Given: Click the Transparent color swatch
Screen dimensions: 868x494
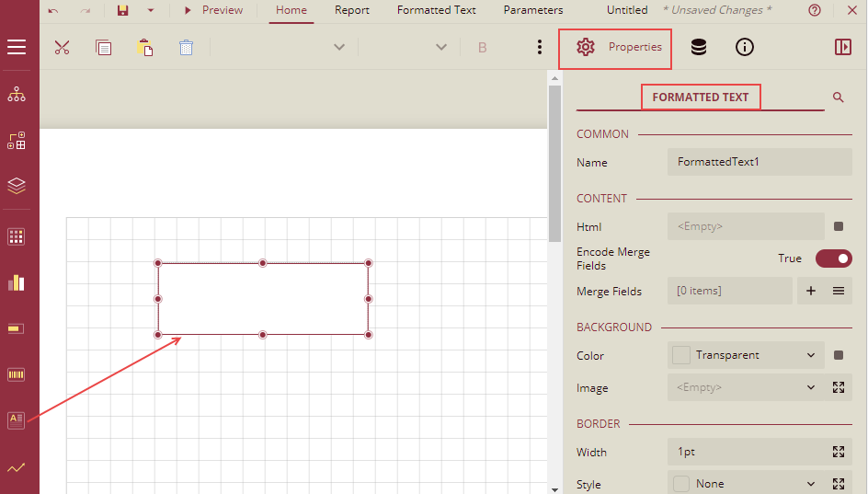Looking at the screenshot, I should [681, 355].
